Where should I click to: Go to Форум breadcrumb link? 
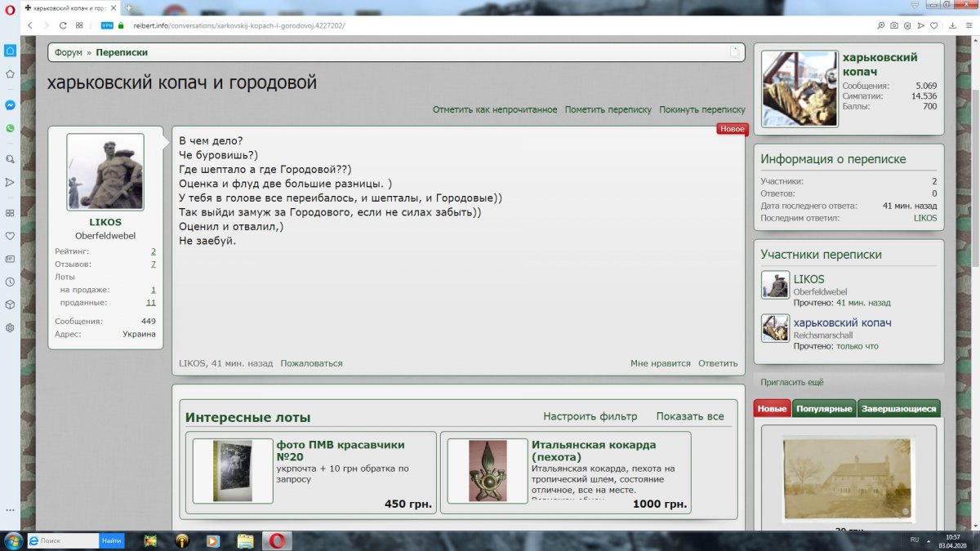[x=69, y=52]
